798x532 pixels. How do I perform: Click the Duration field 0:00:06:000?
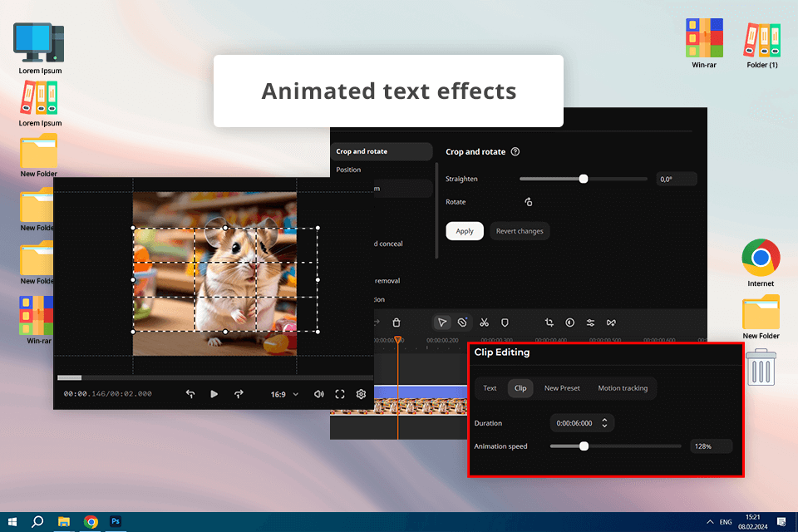[x=582, y=423]
